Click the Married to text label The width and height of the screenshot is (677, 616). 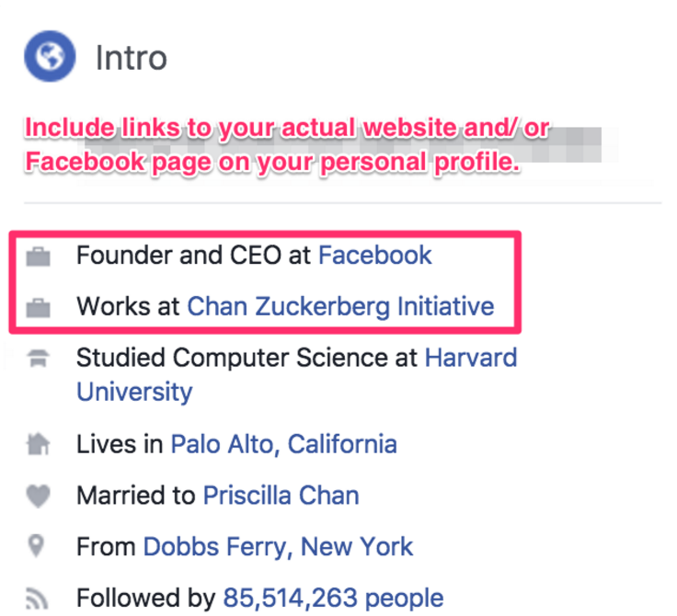tap(136, 496)
